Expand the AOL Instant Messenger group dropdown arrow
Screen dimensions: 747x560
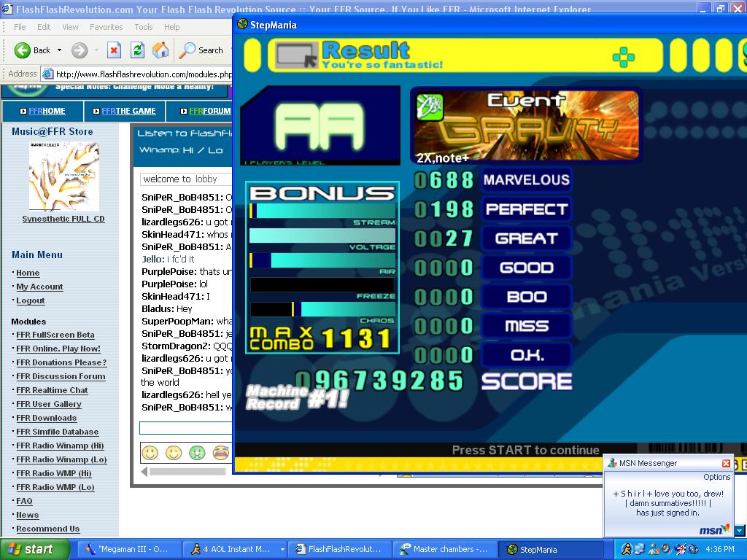tap(282, 549)
